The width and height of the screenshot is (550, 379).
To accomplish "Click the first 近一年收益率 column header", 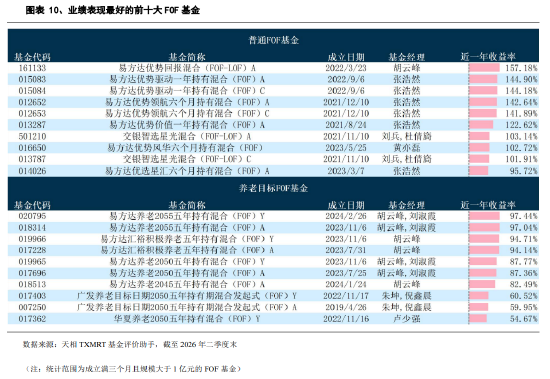I will coord(488,56).
